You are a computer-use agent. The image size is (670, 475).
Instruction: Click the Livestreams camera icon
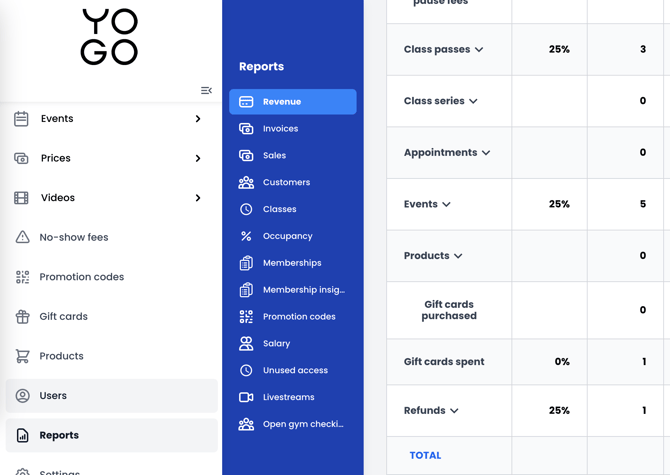click(246, 397)
